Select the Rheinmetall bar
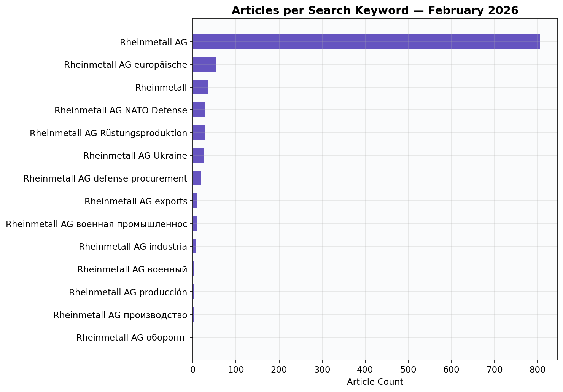563x392 pixels. pyautogui.click(x=200, y=87)
